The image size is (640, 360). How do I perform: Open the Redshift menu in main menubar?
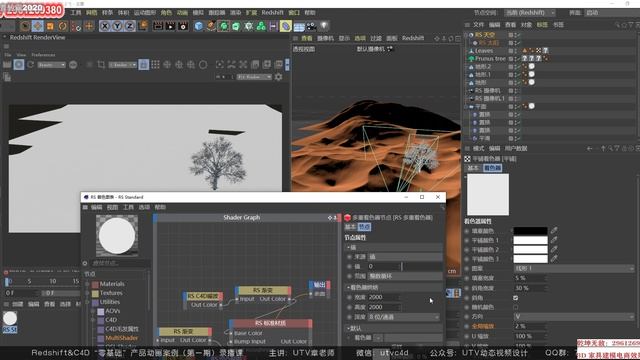point(272,13)
